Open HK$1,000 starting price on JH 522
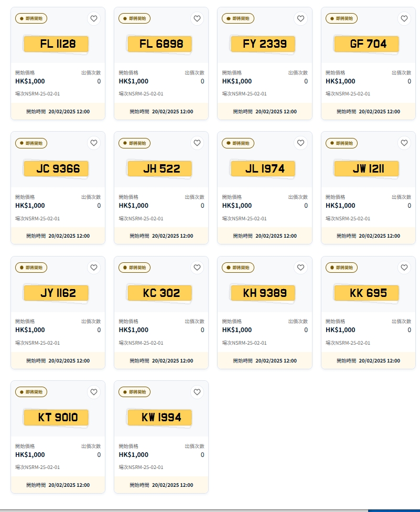Image resolution: width=420 pixels, height=512 pixels. point(133,206)
